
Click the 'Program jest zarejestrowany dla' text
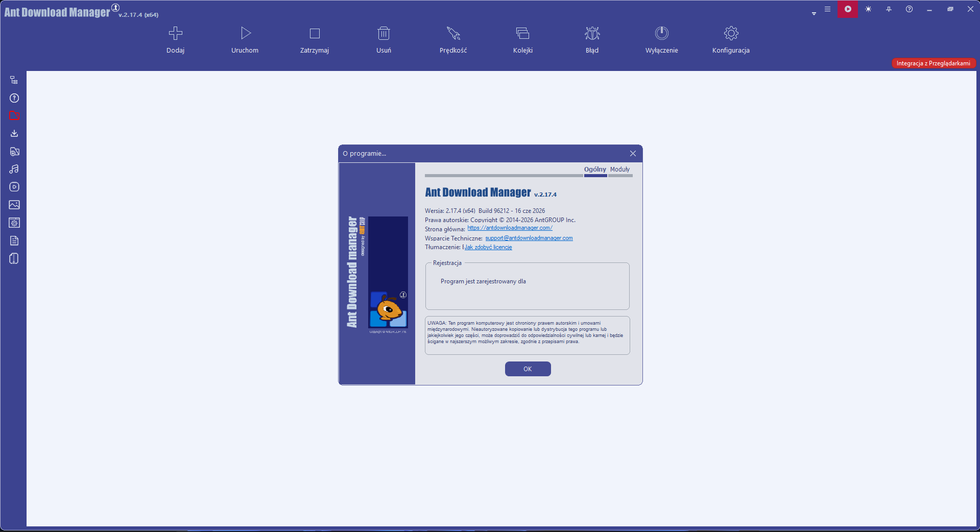pos(483,281)
